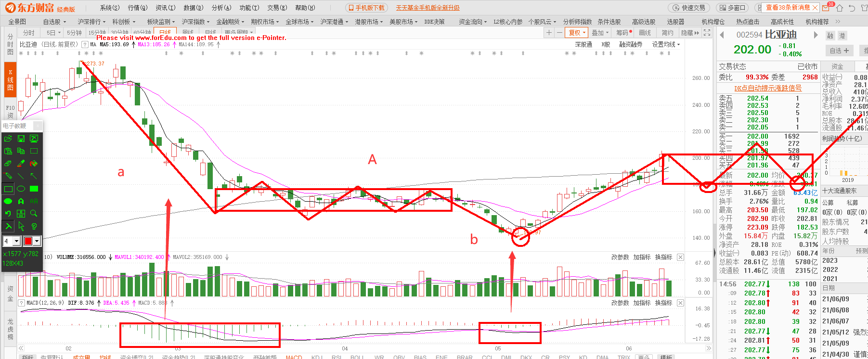The width and height of the screenshot is (868, 359).
Task: Go to previous stock with left triangle
Action: pyautogui.click(x=722, y=35)
